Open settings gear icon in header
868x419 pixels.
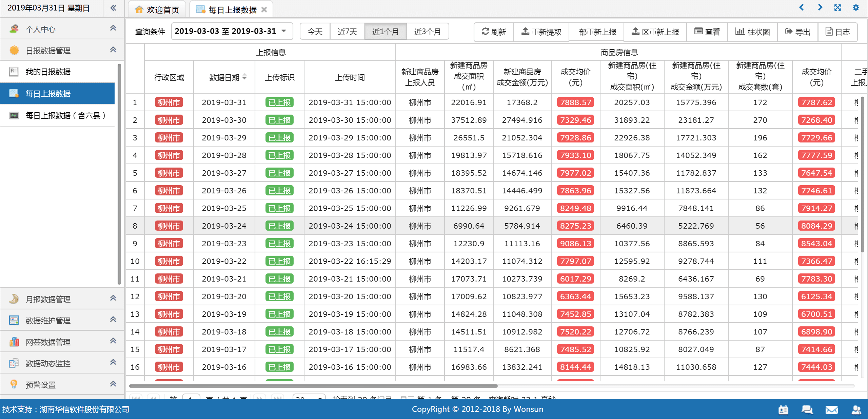856,7
